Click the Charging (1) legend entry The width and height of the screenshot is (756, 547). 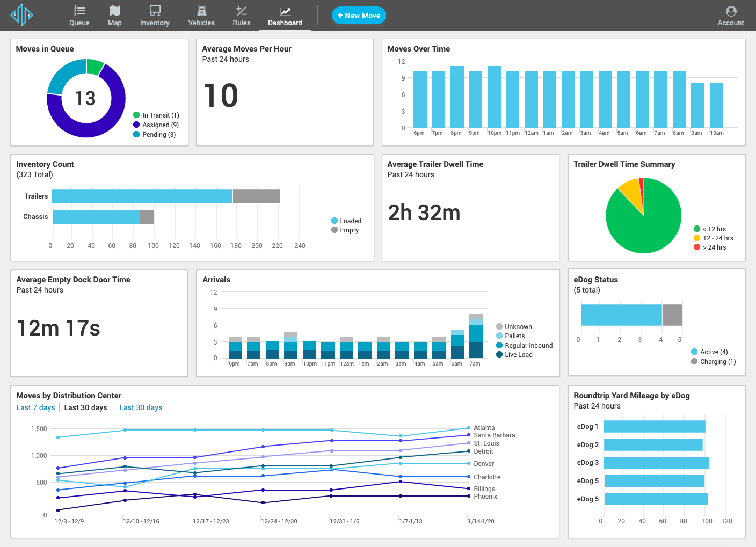tap(714, 361)
